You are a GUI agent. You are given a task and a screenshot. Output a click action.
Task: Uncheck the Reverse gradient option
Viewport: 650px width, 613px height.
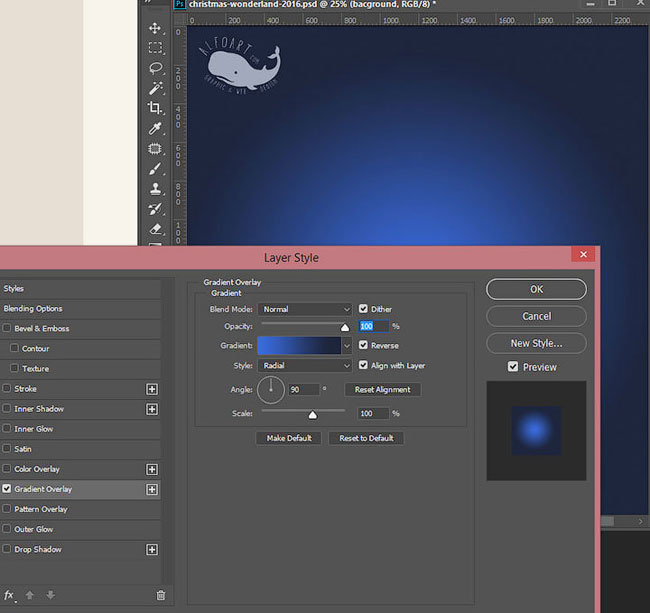363,345
